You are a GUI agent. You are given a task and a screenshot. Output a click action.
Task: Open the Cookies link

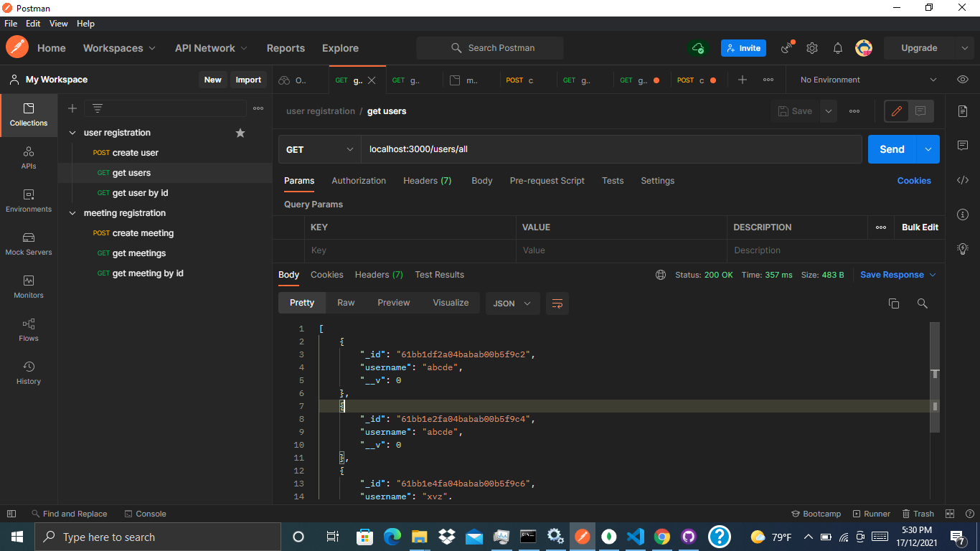click(914, 181)
